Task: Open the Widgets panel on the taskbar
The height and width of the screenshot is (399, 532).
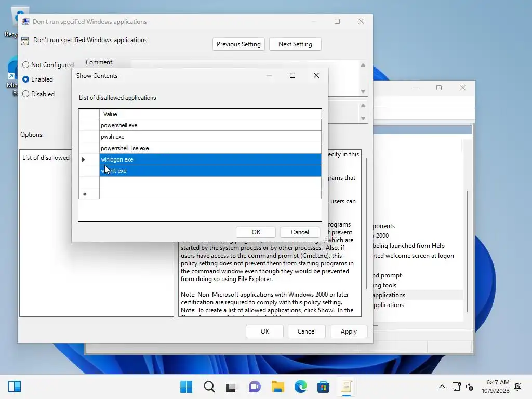Action: pyautogui.click(x=15, y=387)
